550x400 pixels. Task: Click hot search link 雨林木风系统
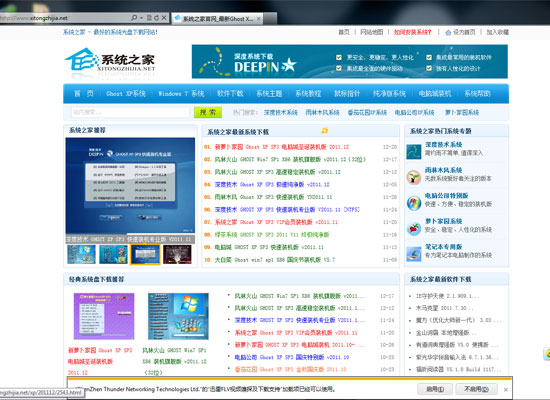coord(322,112)
